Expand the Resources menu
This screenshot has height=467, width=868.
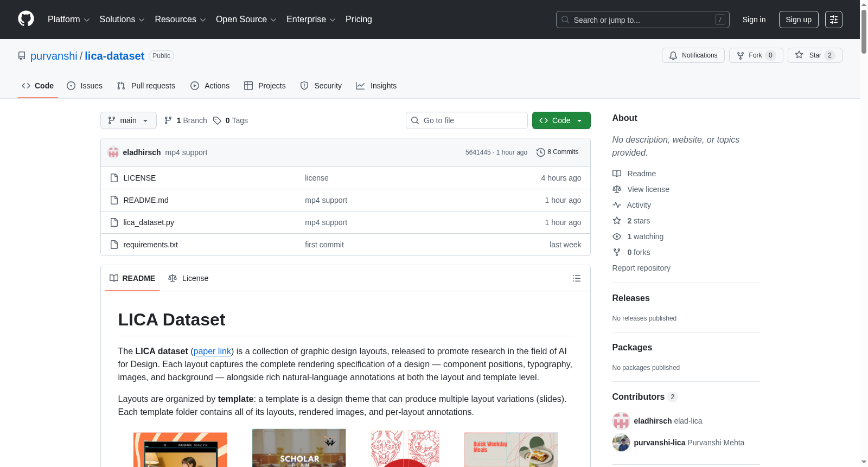pyautogui.click(x=180, y=20)
